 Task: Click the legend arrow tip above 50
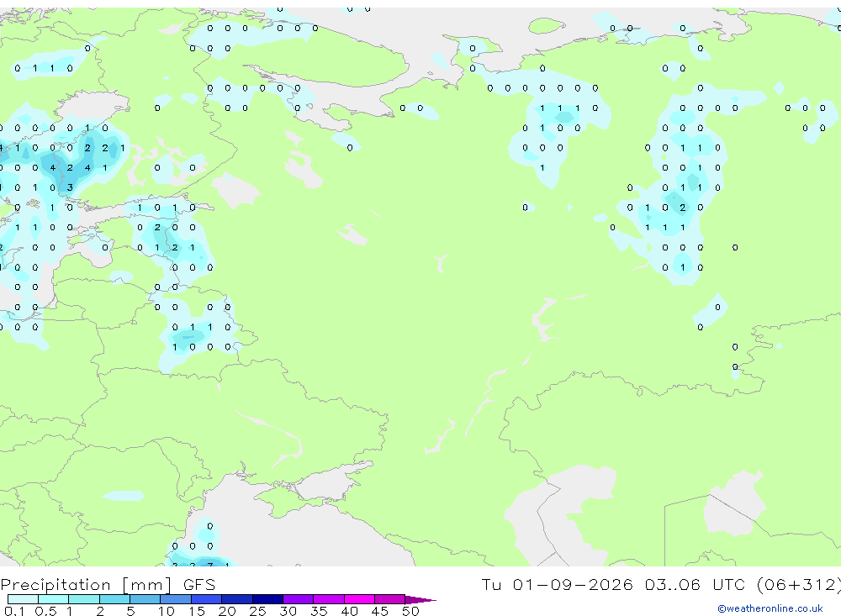point(420,599)
